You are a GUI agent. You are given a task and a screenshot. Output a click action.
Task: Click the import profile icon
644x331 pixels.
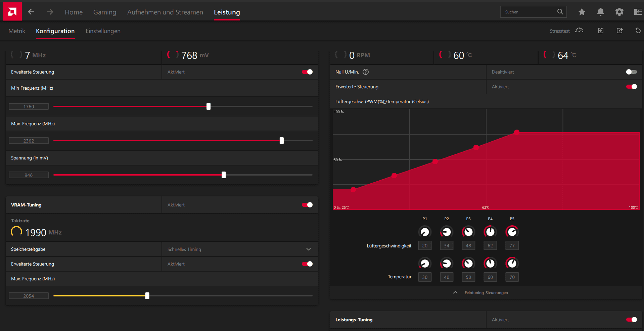(x=601, y=31)
